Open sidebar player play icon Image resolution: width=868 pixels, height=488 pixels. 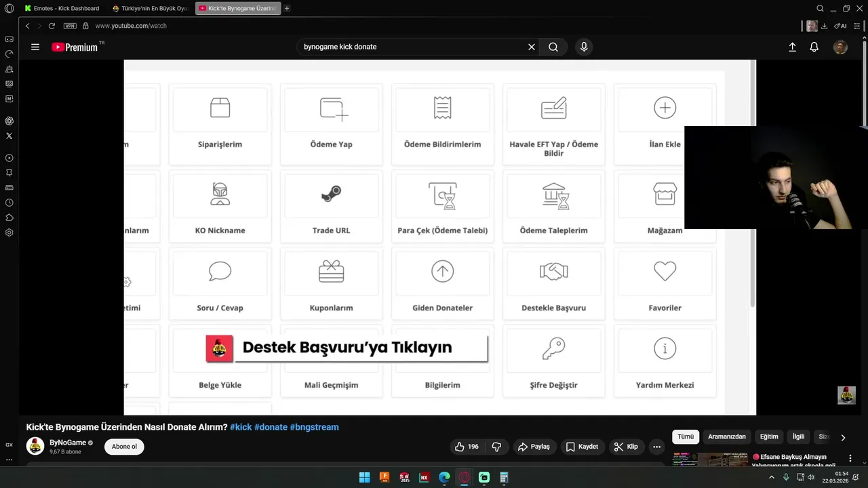point(9,158)
